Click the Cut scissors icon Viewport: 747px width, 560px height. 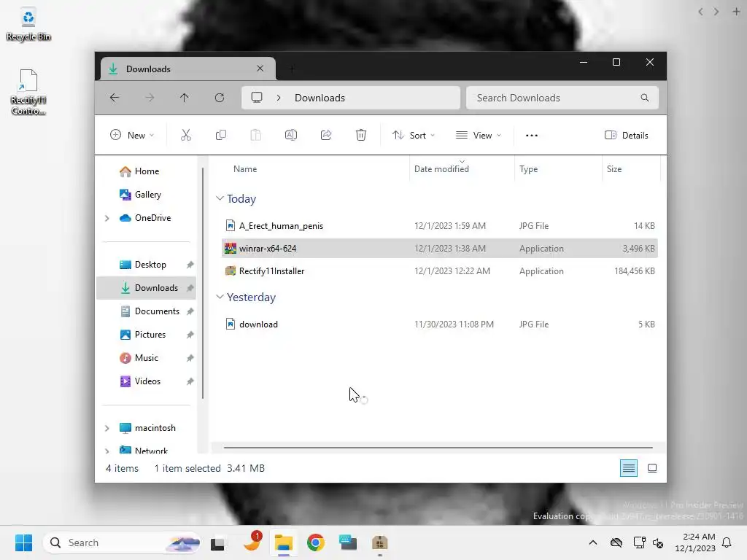coord(186,135)
